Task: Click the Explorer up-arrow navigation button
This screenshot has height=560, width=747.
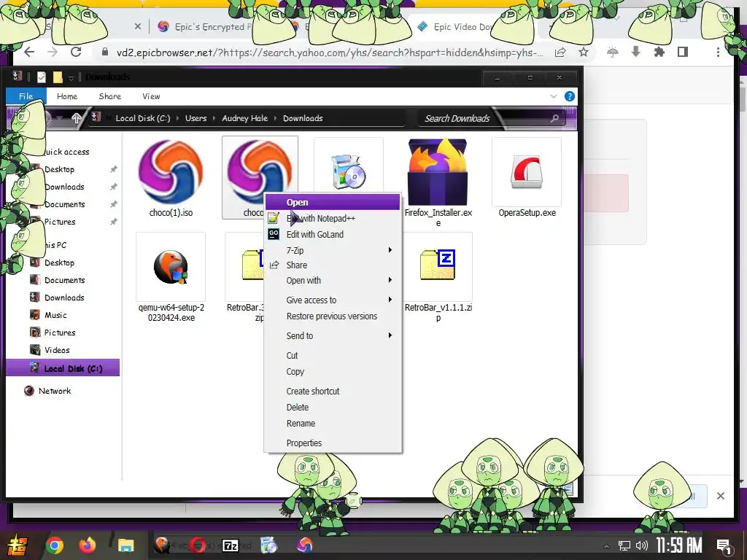Action: tap(76, 118)
